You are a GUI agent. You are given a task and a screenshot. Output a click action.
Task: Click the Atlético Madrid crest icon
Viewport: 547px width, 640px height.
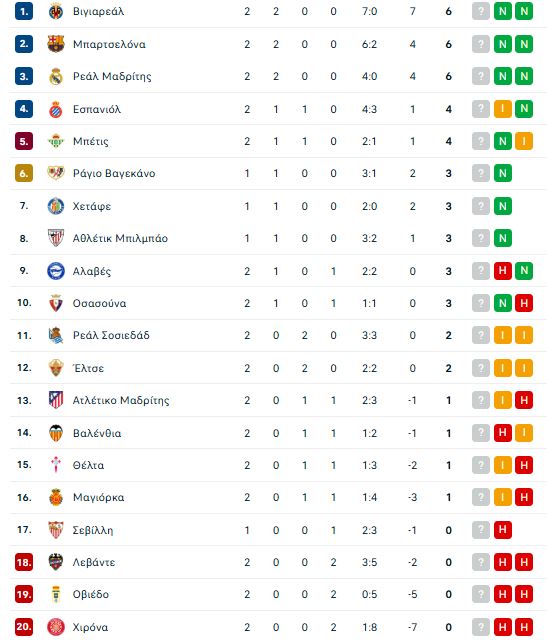pos(56,400)
